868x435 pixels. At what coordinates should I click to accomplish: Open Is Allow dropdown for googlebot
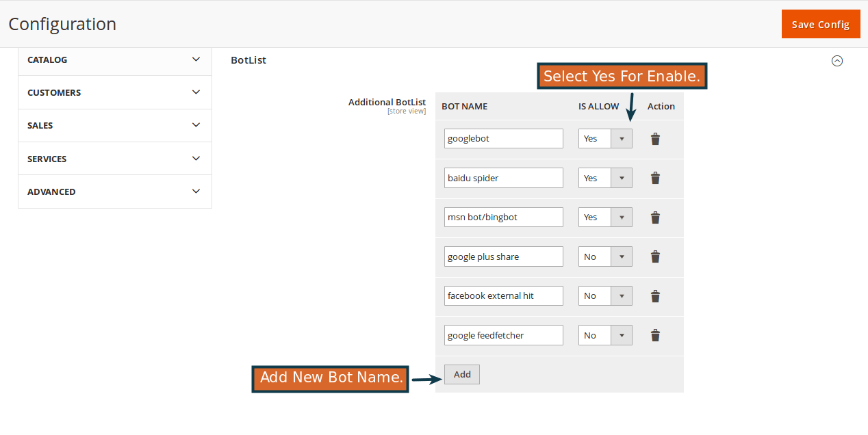[605, 139]
